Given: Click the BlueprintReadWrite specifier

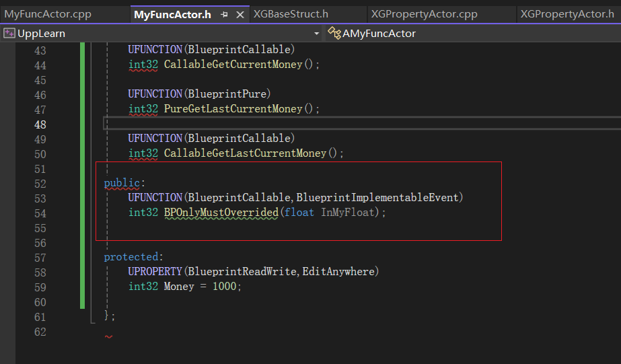Looking at the screenshot, I should (x=242, y=271).
